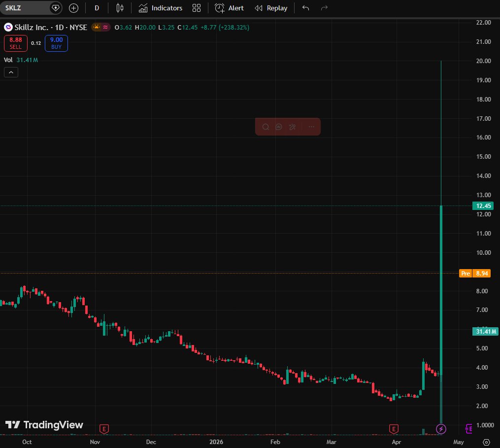Open the candle chart style picker
500x448 pixels.
pyautogui.click(x=119, y=8)
